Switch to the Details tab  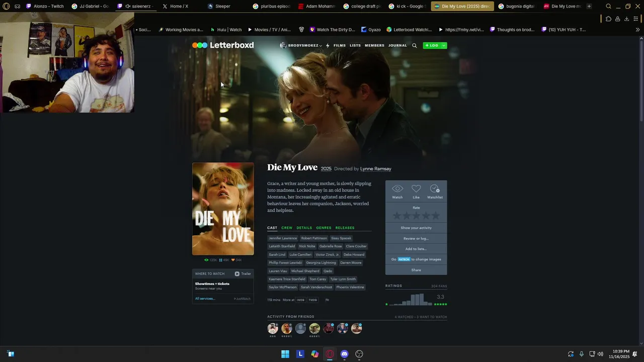(x=304, y=228)
